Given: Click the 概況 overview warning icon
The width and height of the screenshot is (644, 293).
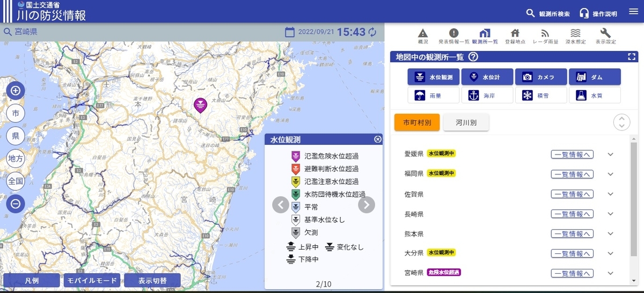Looking at the screenshot, I should point(423,36).
